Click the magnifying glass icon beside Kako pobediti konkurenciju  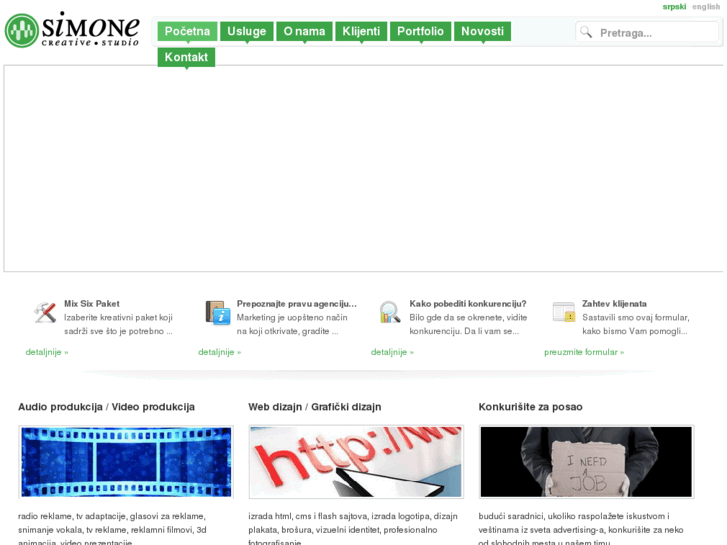pyautogui.click(x=390, y=313)
